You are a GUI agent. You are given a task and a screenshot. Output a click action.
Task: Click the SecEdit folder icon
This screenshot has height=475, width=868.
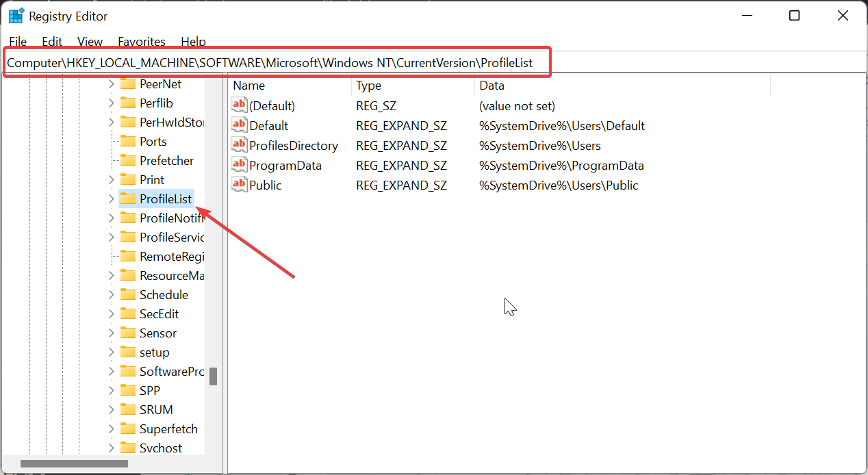[128, 313]
